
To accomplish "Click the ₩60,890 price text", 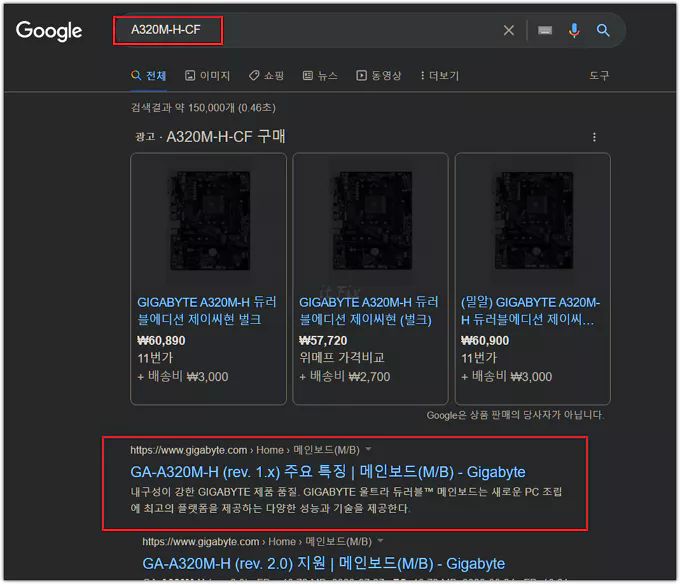I will click(161, 341).
